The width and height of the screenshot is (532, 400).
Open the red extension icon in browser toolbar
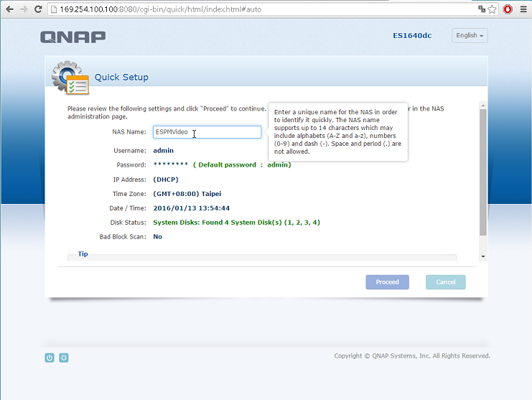[508, 9]
